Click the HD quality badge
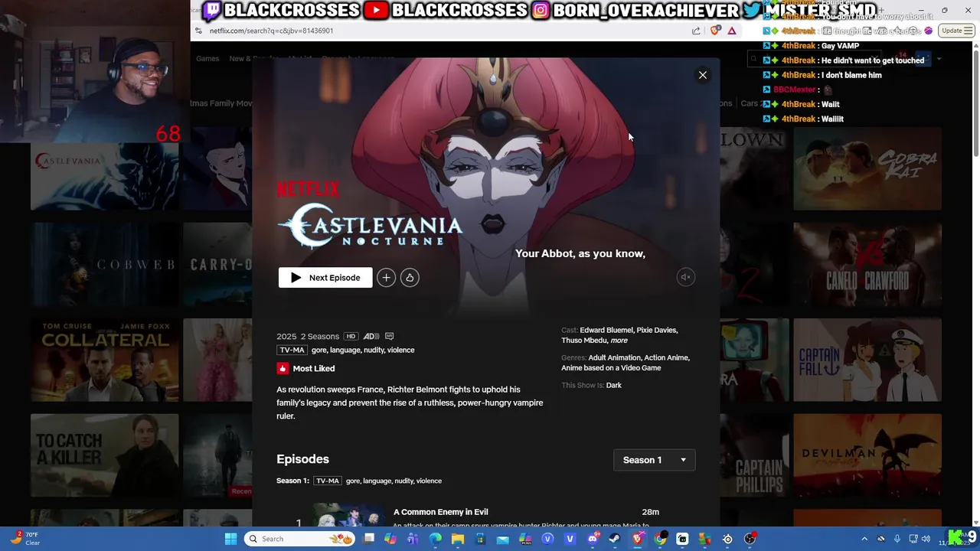The width and height of the screenshot is (980, 551). [x=351, y=336]
